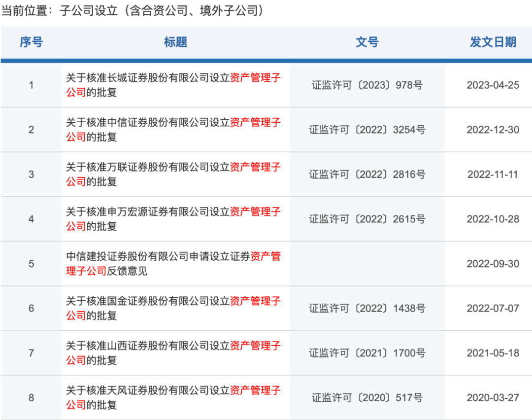532x420 pixels.
Task: Click the 文号 column header
Action: 367,42
